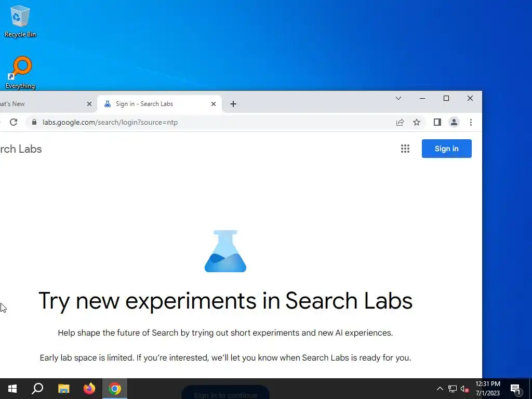Open Windows taskbar search

pos(37,389)
